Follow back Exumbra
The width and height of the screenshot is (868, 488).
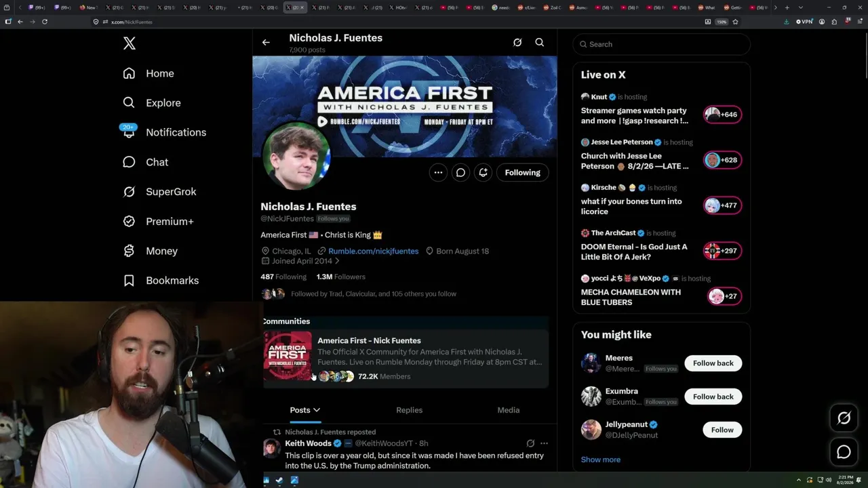713,396
